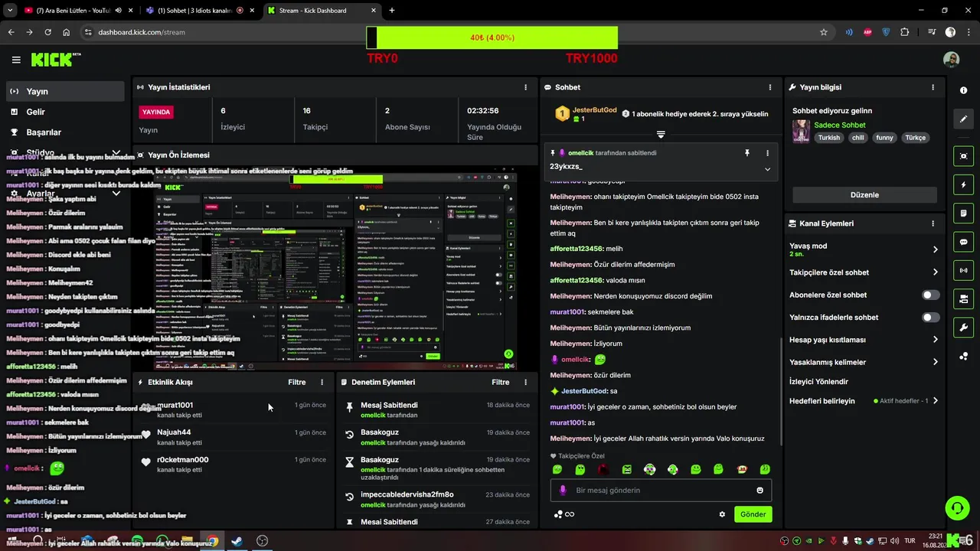Open Filtre in Denetim Eylemleri
The height and width of the screenshot is (551, 980).
coord(501,382)
